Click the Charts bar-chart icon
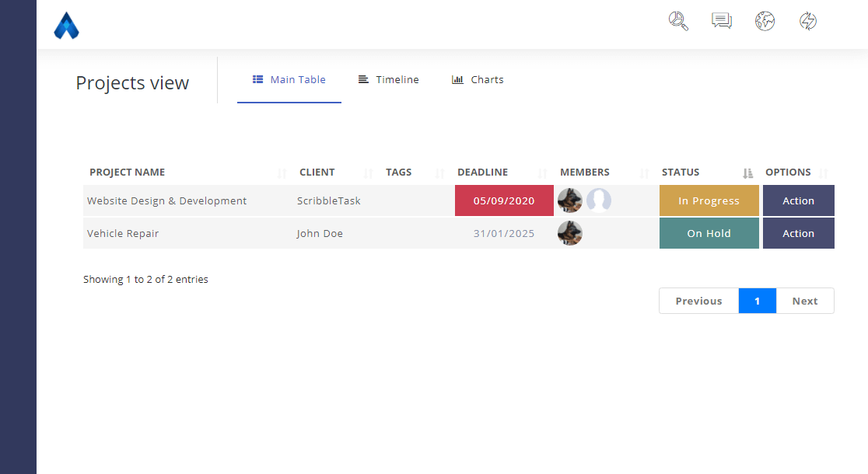Image resolution: width=868 pixels, height=474 pixels. [x=457, y=78]
